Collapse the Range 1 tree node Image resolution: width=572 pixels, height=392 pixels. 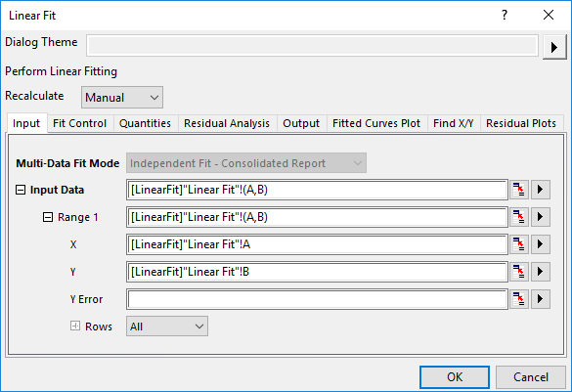click(48, 217)
